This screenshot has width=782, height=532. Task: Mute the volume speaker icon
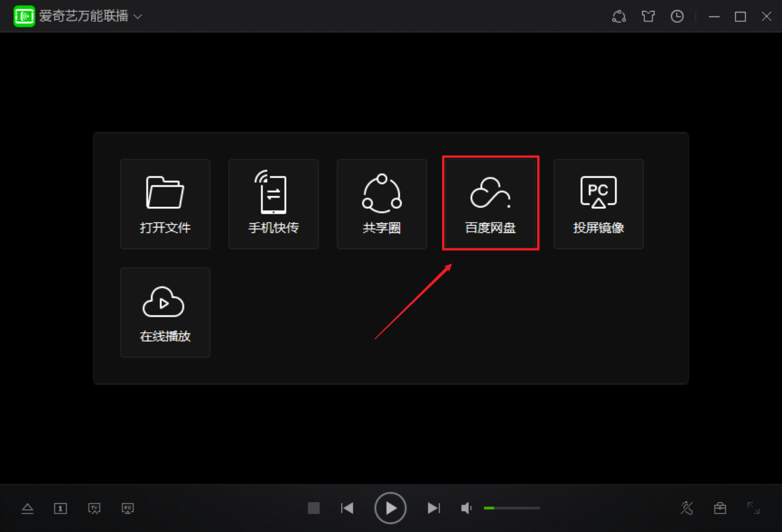click(467, 508)
